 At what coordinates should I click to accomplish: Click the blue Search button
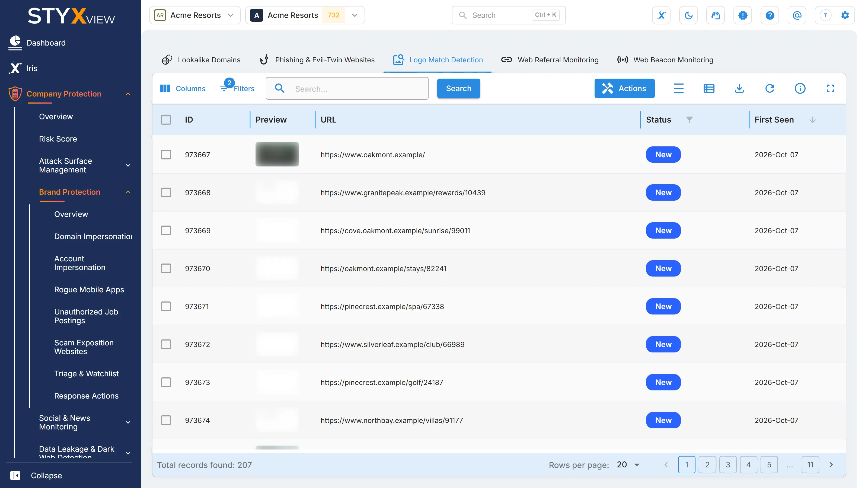point(458,89)
